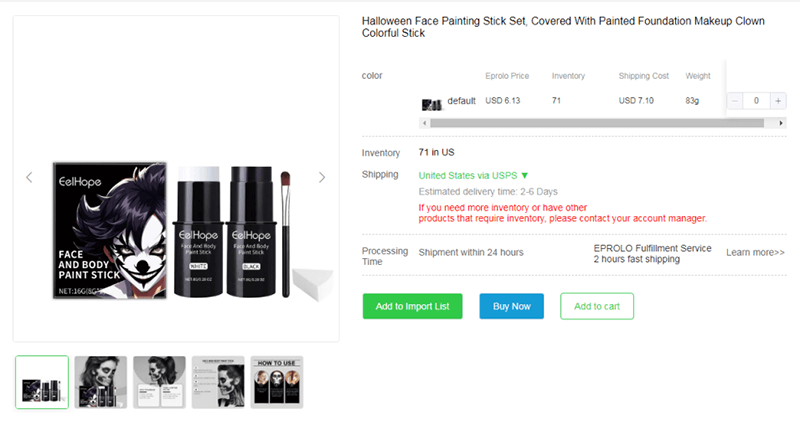This screenshot has width=800, height=425.
Task: Click Add to Import List button
Action: [x=412, y=306]
